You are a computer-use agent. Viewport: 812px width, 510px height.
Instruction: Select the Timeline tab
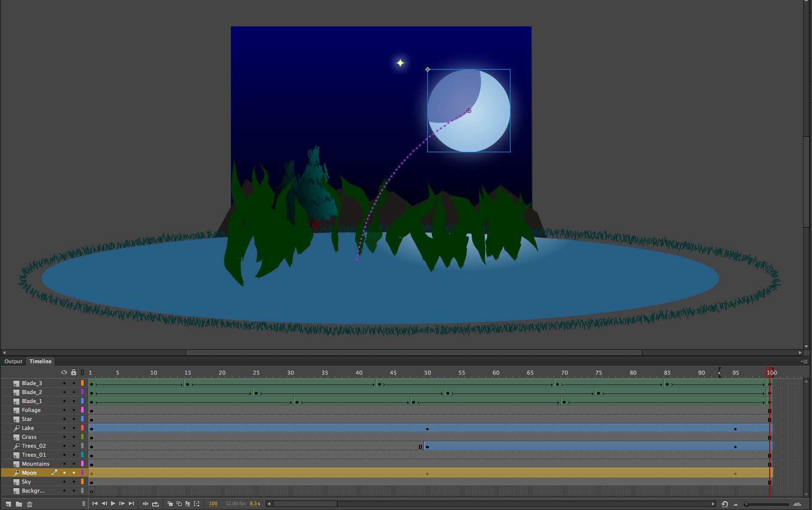[x=40, y=361]
